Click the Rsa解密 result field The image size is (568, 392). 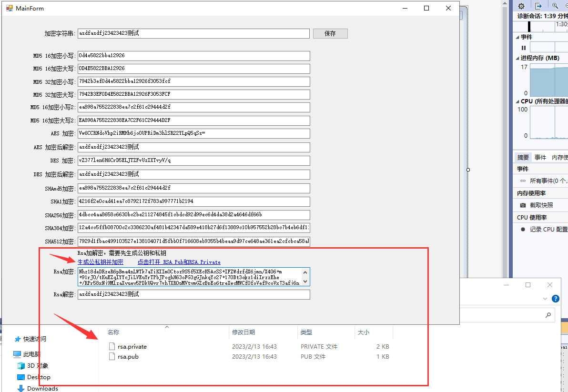[194, 295]
